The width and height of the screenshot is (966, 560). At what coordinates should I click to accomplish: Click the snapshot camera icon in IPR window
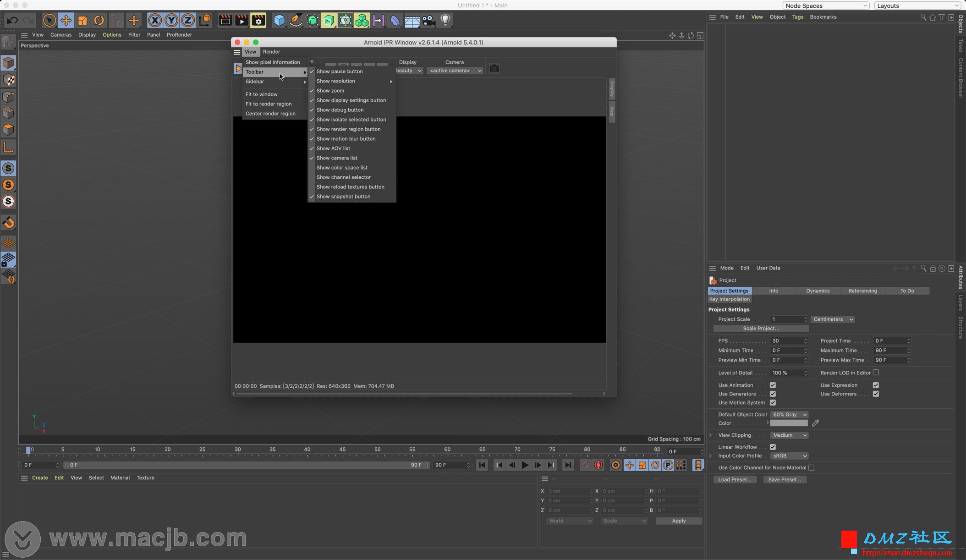point(494,68)
